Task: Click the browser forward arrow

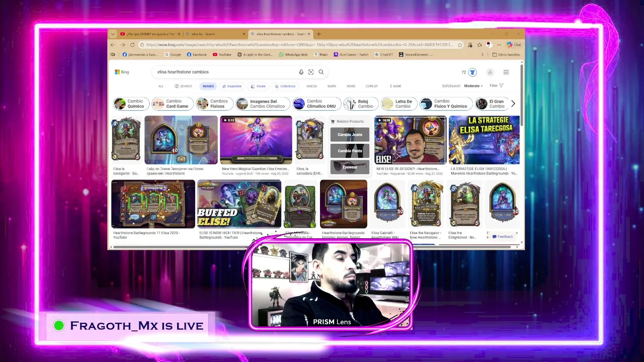Action: coord(122,45)
